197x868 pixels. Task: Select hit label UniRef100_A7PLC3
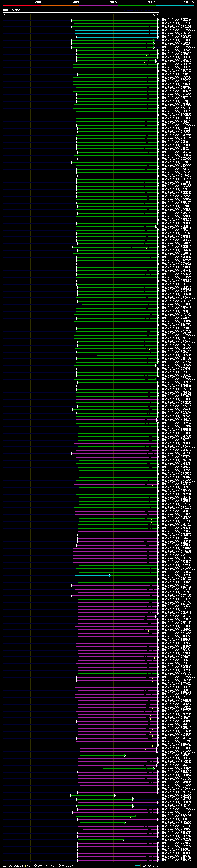(177, 419)
